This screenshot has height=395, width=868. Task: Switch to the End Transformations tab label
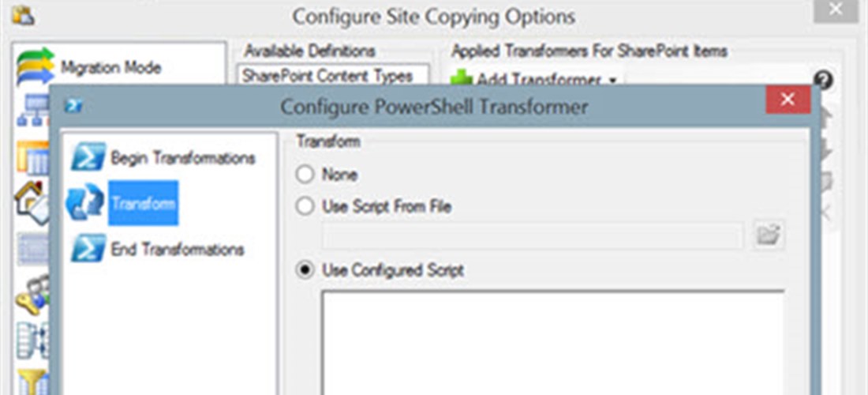(177, 250)
